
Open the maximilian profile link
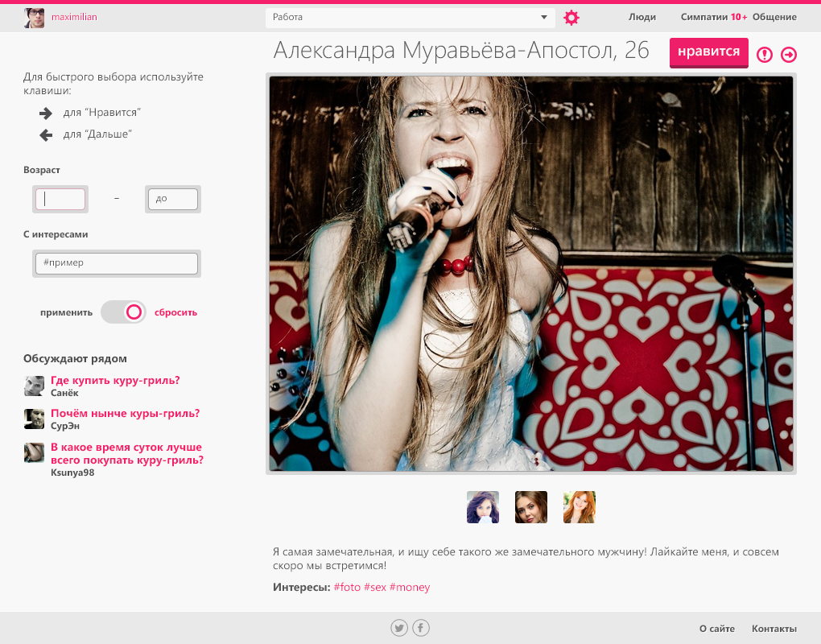pos(74,17)
